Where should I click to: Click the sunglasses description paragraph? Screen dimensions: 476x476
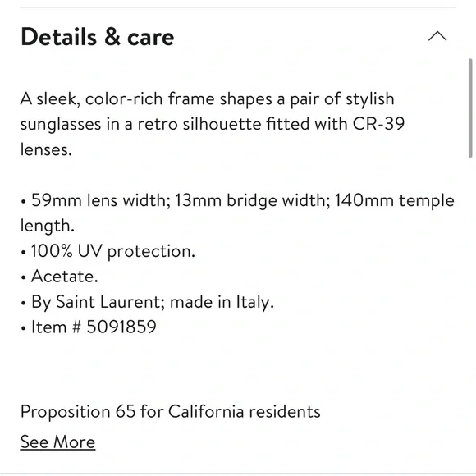pos(213,124)
